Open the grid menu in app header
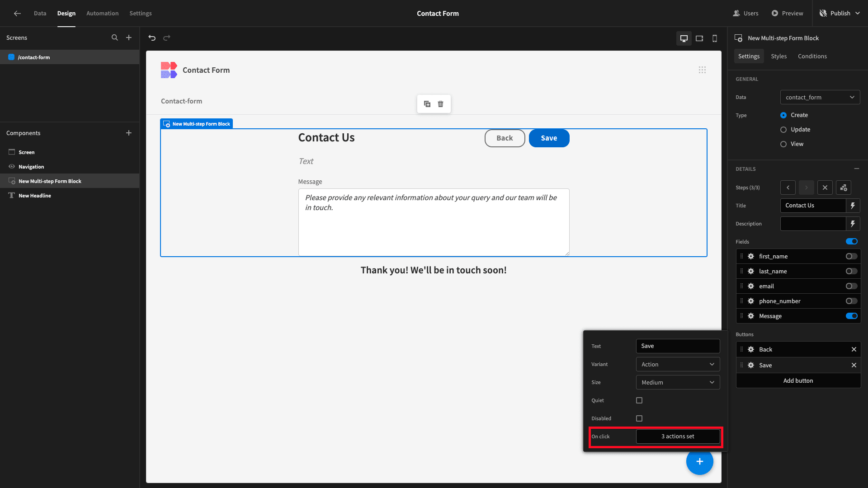868x488 pixels. pyautogui.click(x=702, y=70)
